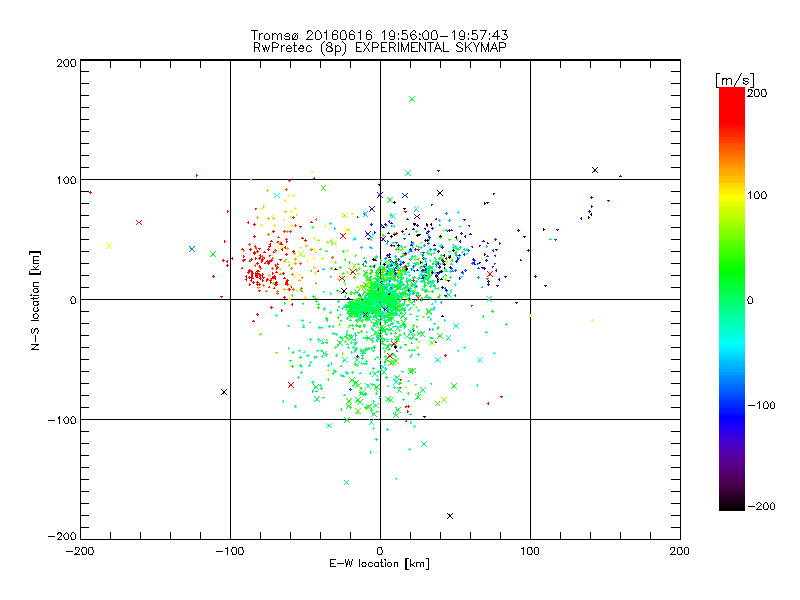Click the x-axis tick label '200'
This screenshot has width=800, height=600.
tap(679, 551)
